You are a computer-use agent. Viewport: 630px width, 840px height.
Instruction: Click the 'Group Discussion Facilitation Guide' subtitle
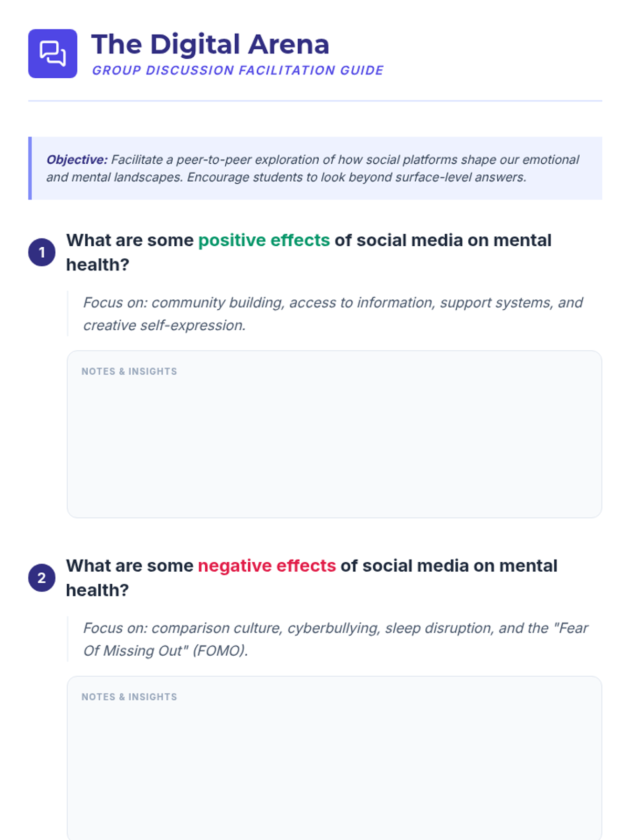[238, 70]
